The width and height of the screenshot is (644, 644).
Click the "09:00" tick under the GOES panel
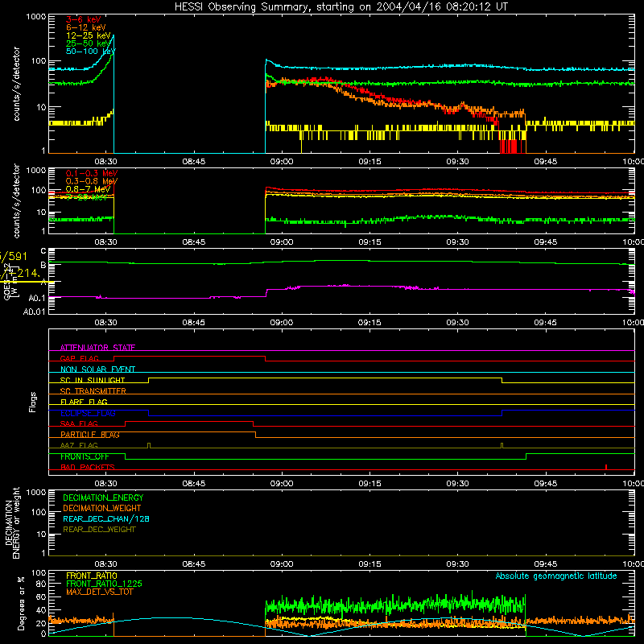282,323
